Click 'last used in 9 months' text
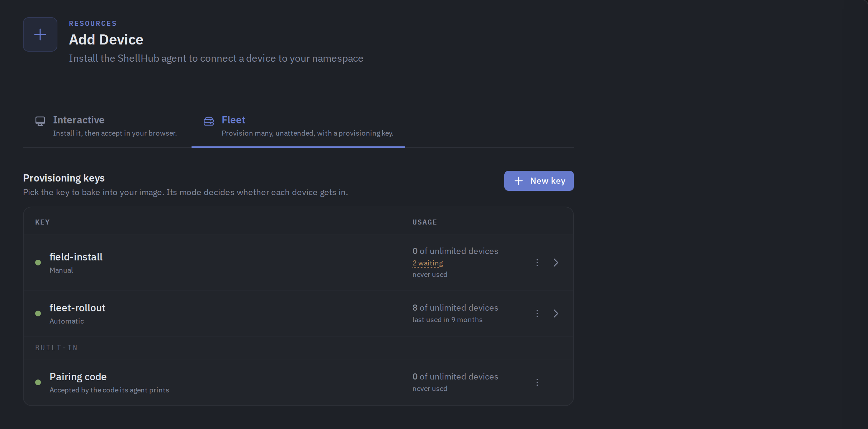868x429 pixels. [447, 320]
